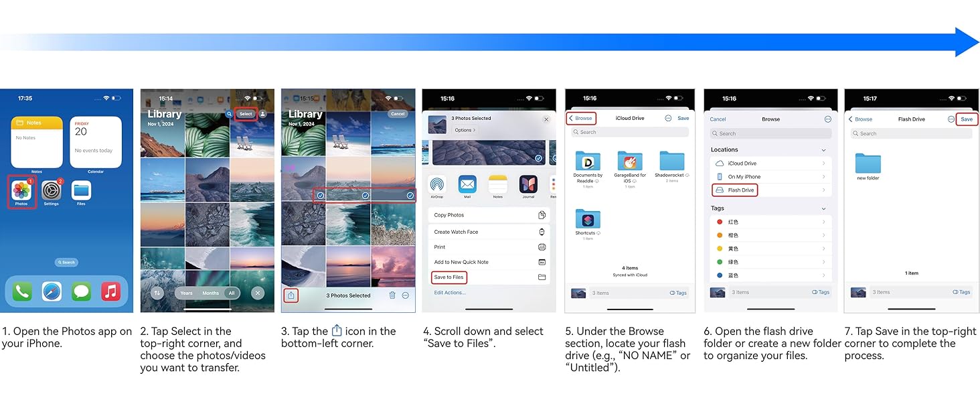Open the Files app on the home screen
The image size is (980, 402).
[x=81, y=191]
